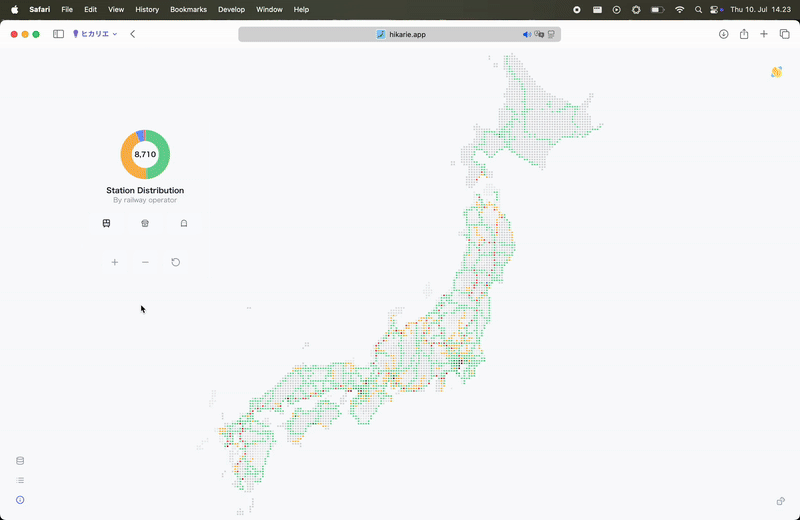Zoom out with the minus button
The image size is (800, 520).
145,262
